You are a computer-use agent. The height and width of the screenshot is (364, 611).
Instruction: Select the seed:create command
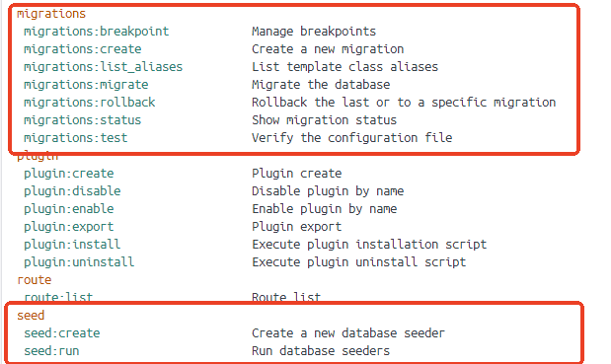pos(62,333)
